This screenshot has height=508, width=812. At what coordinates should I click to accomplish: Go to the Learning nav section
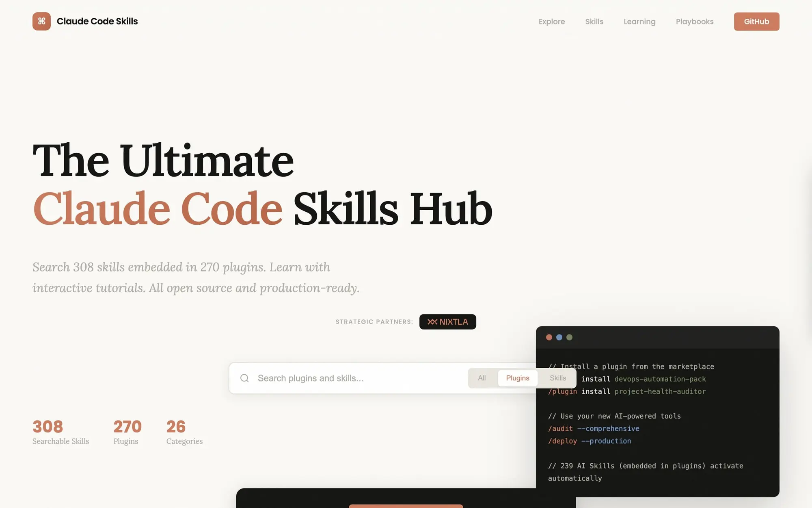coord(639,22)
